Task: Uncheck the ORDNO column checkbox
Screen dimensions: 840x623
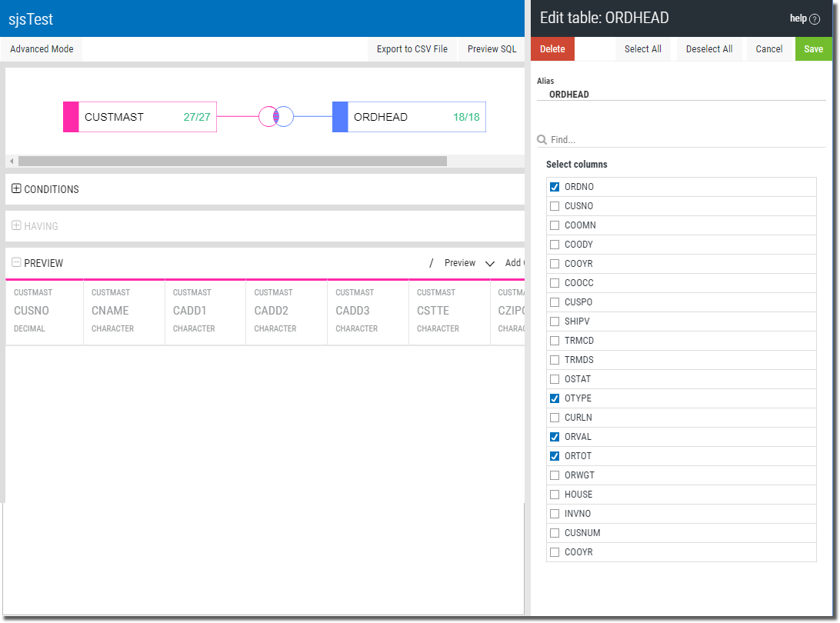Action: pos(555,187)
